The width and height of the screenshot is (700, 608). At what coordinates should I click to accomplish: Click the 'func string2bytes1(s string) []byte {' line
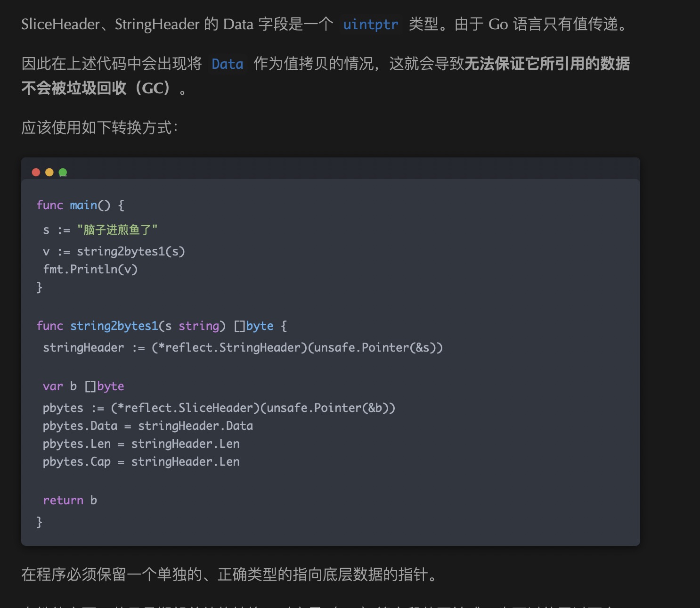[162, 326]
